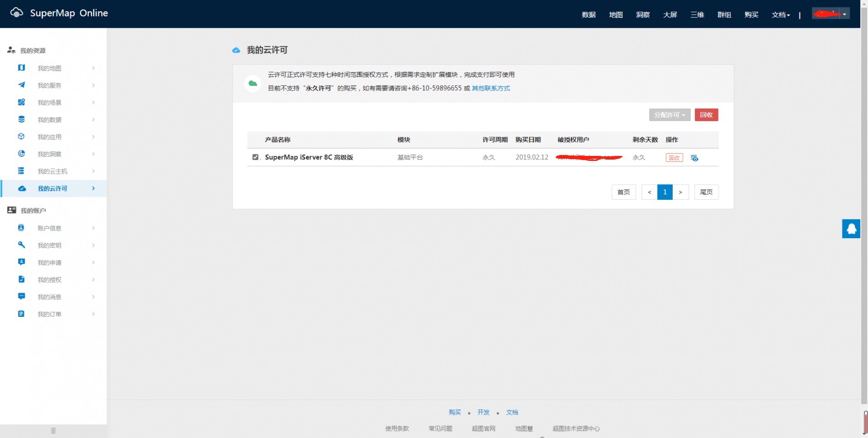Go to 地图 in top navigation
This screenshot has width=868, height=438.
pos(616,15)
